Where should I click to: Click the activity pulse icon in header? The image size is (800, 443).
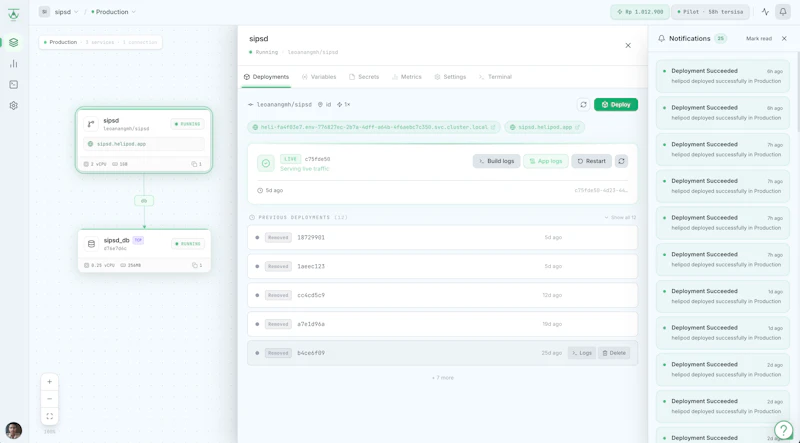pos(765,12)
